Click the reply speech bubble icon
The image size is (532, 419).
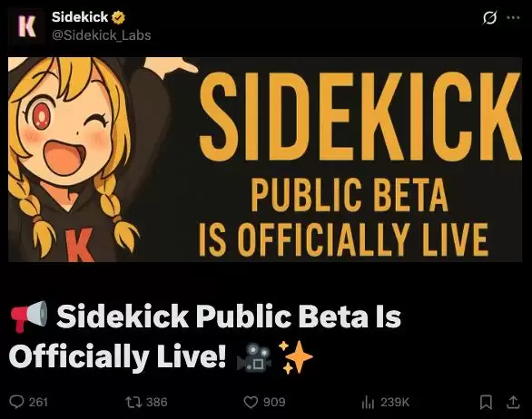(16, 402)
